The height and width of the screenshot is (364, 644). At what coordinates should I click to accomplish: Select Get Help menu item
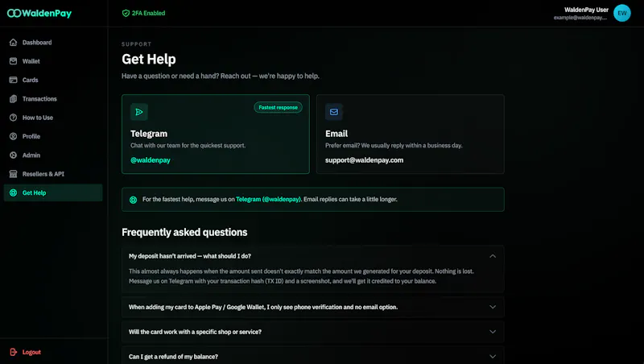point(53,192)
